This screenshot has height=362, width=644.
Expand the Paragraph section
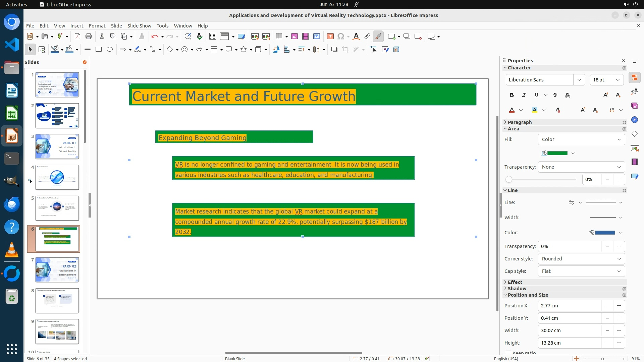click(x=519, y=122)
